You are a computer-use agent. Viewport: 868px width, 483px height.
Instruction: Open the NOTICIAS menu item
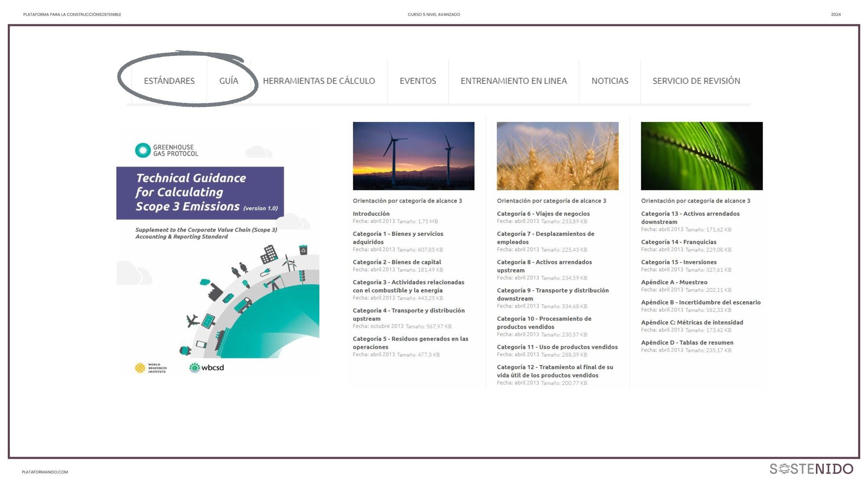tap(609, 81)
